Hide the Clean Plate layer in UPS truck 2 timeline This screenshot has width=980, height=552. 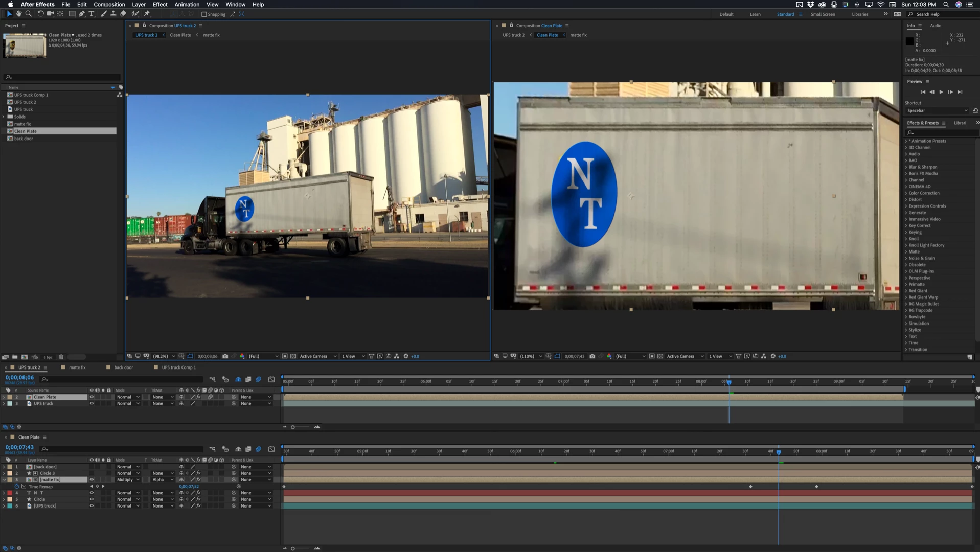click(x=92, y=397)
